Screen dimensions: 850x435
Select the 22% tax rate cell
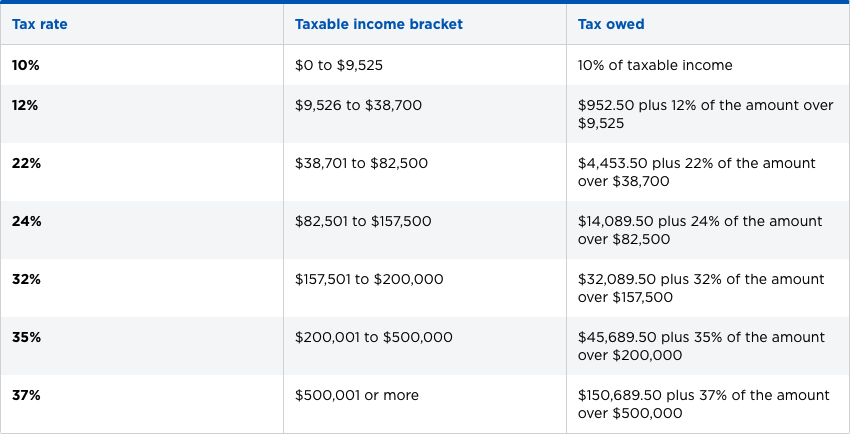click(26, 163)
